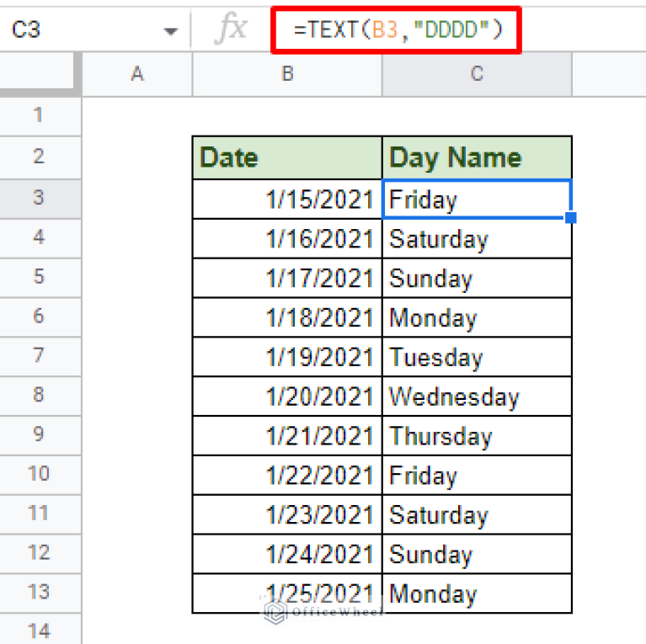The height and width of the screenshot is (644, 646).
Task: Select column B header
Action: (287, 74)
